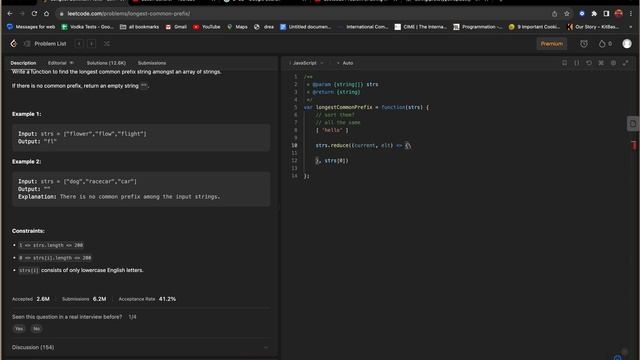Open the CIME bookmark

tap(420, 27)
